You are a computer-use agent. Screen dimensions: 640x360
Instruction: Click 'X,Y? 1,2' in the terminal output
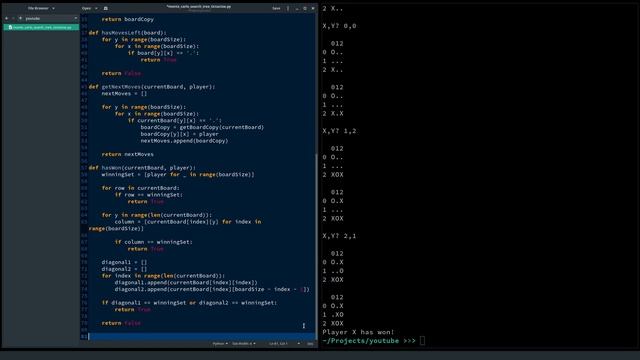(339, 131)
